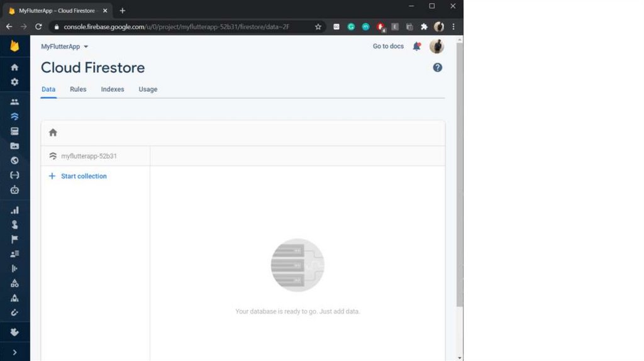Open the notifications bell

tap(417, 47)
